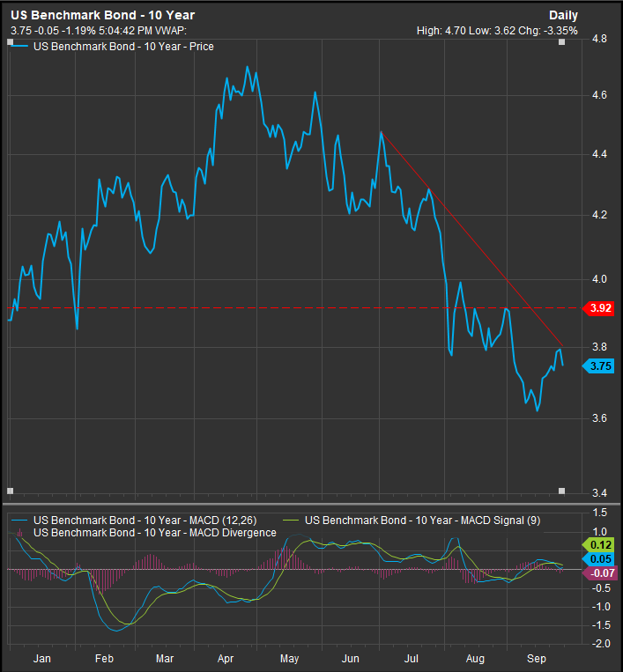Click the blue price legend line swatch
The image size is (623, 672).
(x=19, y=47)
